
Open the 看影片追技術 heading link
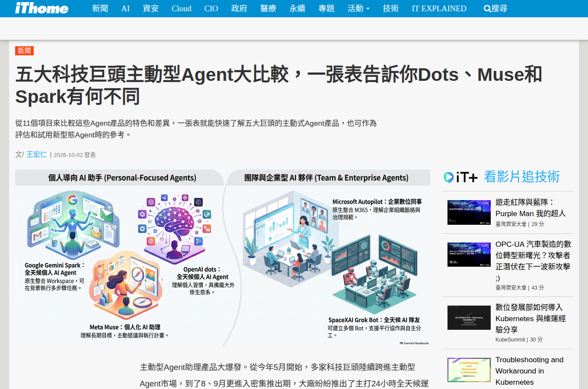click(x=522, y=176)
